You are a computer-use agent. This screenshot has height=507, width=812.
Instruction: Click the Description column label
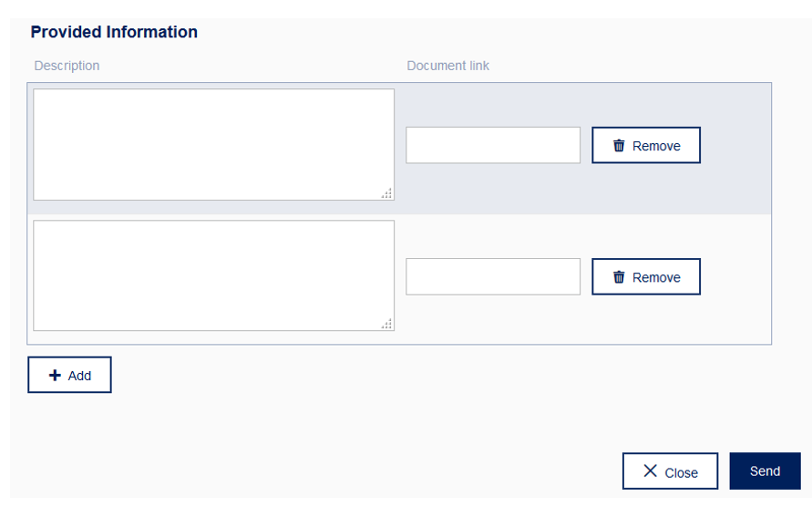67,66
